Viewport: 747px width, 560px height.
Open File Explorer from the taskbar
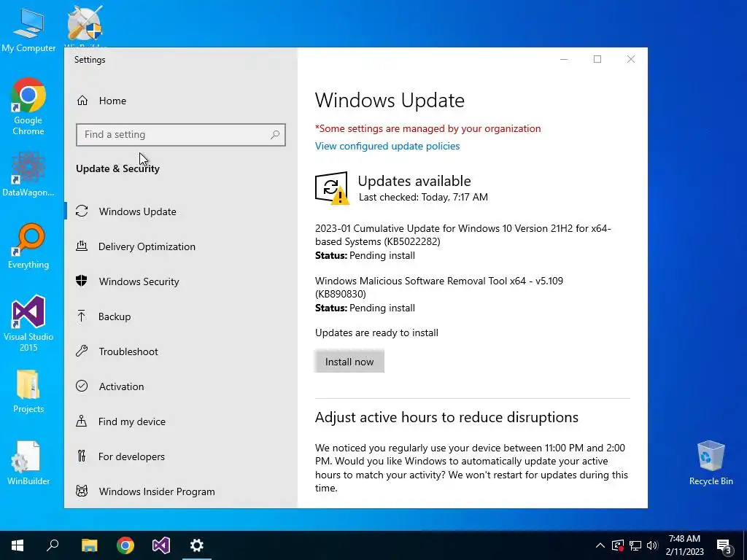click(x=90, y=545)
